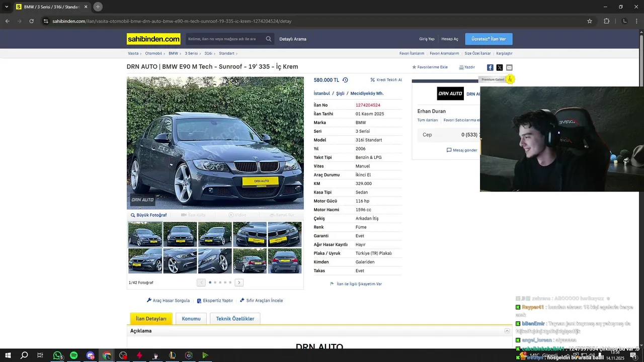Image resolution: width=644 pixels, height=362 pixels.
Task: Go to next photo page arrow
Action: tap(239, 283)
